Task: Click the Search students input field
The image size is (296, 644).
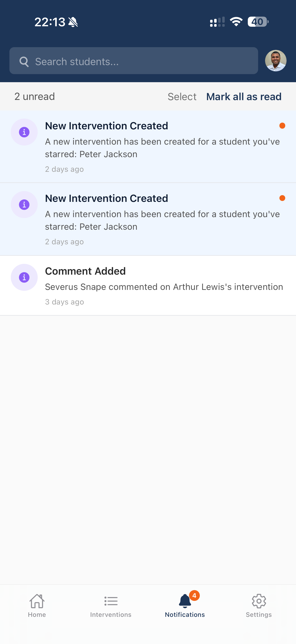Action: click(140, 61)
